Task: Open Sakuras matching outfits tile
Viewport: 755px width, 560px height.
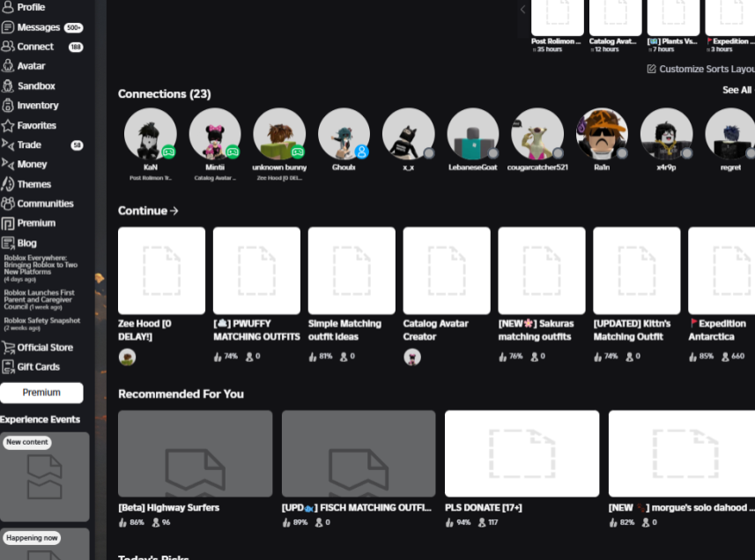Action: 542,271
